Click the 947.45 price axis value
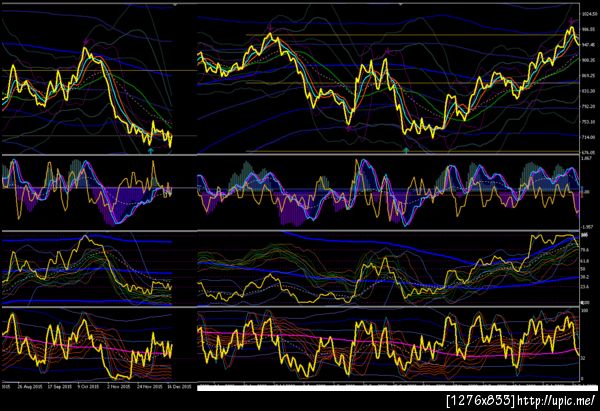Image resolution: width=600 pixels, height=411 pixels. point(588,45)
